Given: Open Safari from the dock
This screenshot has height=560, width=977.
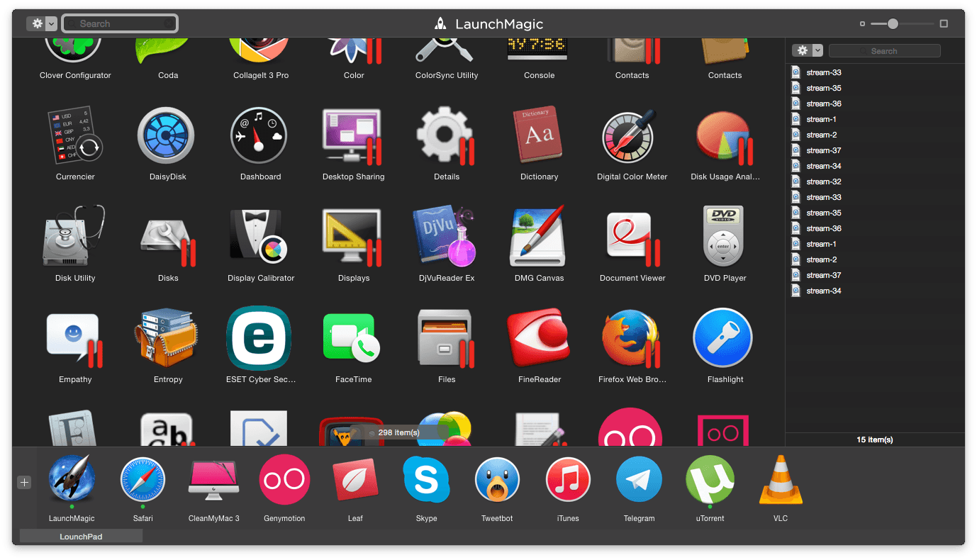Looking at the screenshot, I should [x=143, y=479].
